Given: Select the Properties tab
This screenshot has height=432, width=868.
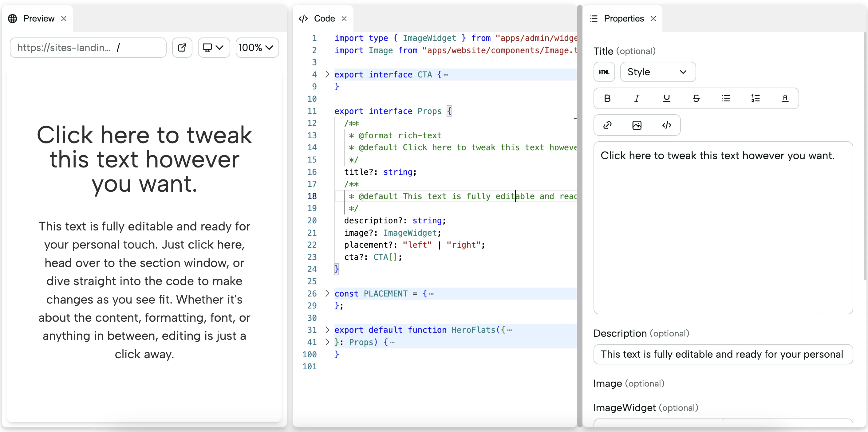Looking at the screenshot, I should [x=623, y=18].
